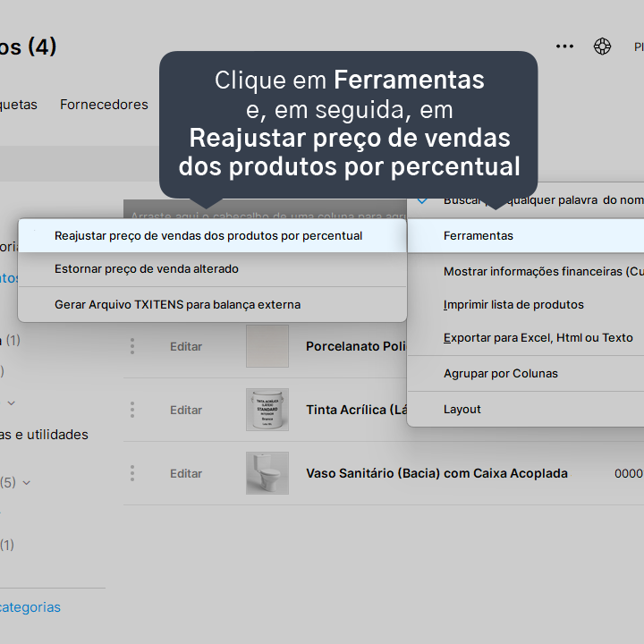
Task: Open the three-dots more options menu
Action: (x=564, y=47)
